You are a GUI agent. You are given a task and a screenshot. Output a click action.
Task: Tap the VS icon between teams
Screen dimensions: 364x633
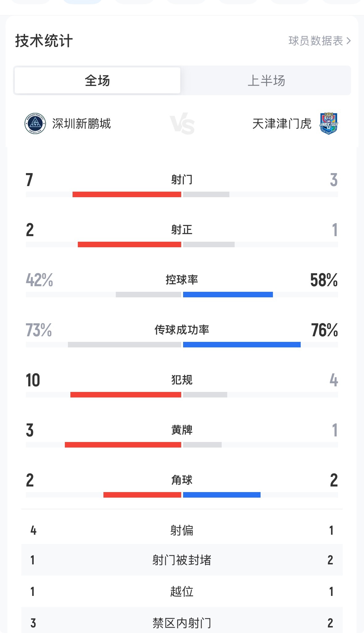pyautogui.click(x=182, y=124)
